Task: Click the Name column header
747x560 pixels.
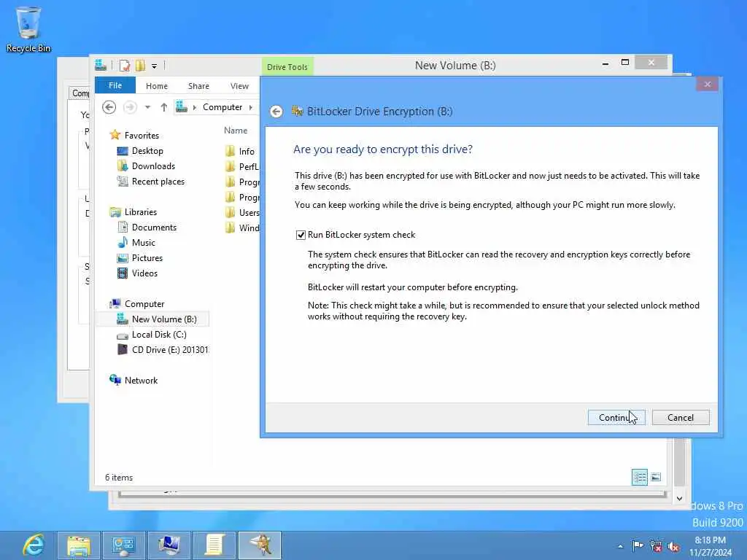Action: [x=236, y=131]
